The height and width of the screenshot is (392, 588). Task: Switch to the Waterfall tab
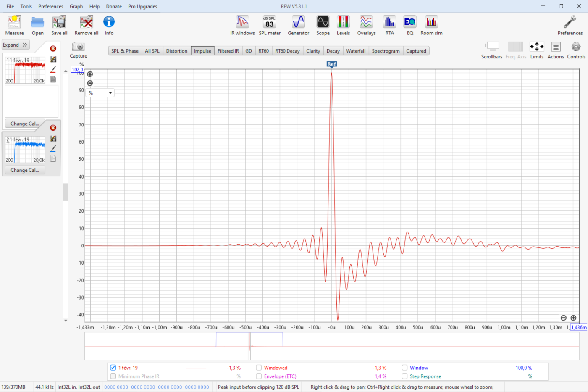coord(355,51)
